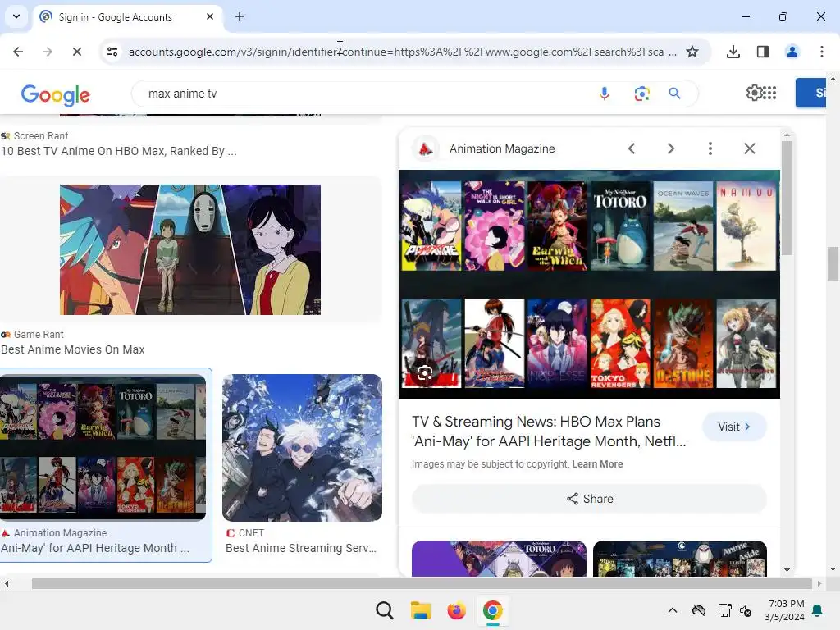Open Google quick settings gear
Image resolution: width=840 pixels, height=630 pixels.
pos(754,93)
